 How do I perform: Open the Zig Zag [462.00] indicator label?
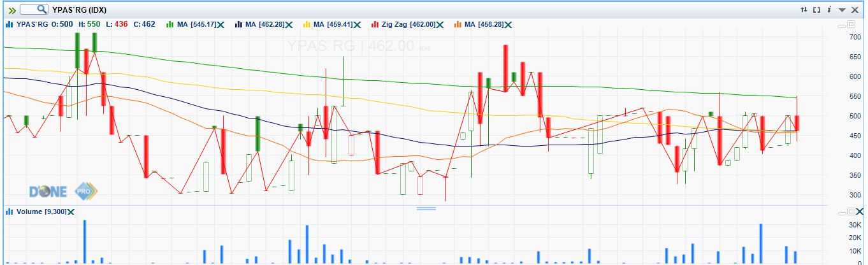point(409,24)
